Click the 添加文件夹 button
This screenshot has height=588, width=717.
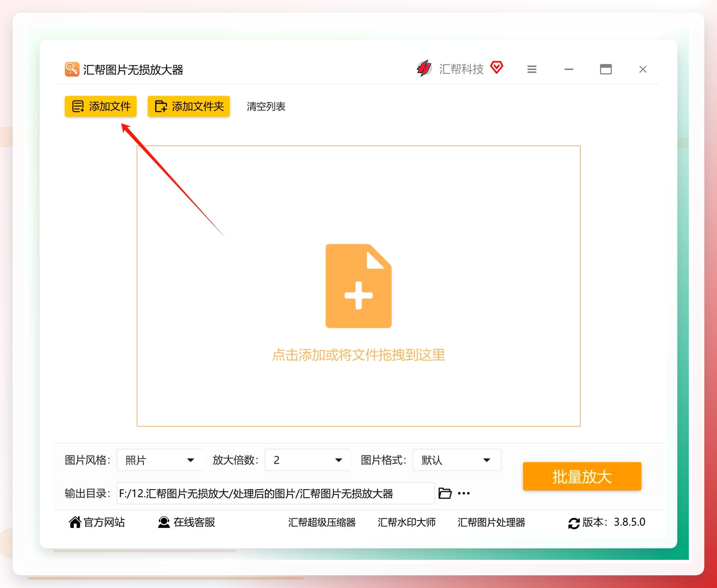[189, 106]
